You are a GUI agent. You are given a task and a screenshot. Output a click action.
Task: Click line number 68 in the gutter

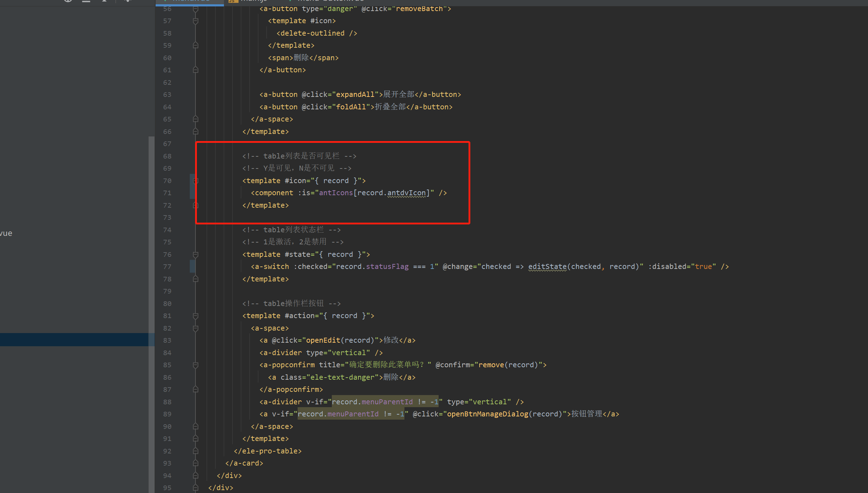click(167, 156)
